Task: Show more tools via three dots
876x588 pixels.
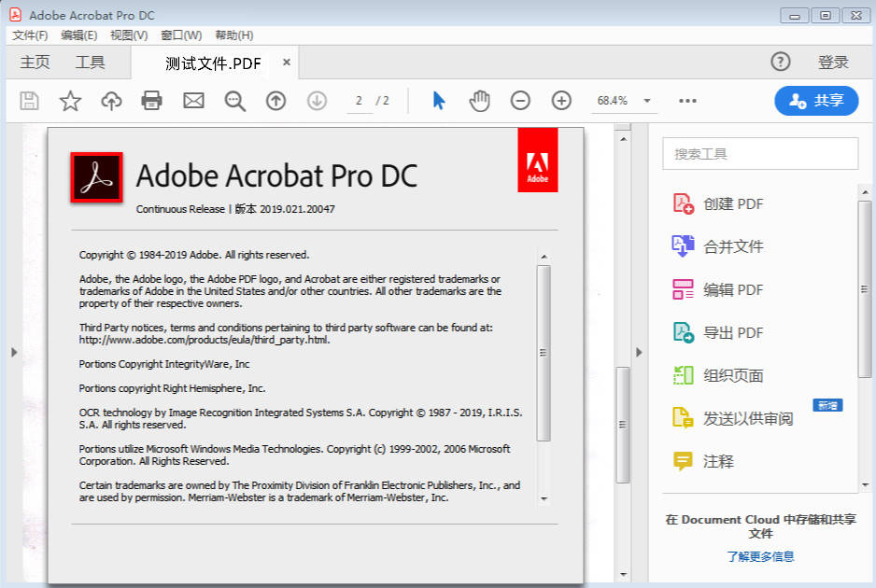Action: coord(688,101)
